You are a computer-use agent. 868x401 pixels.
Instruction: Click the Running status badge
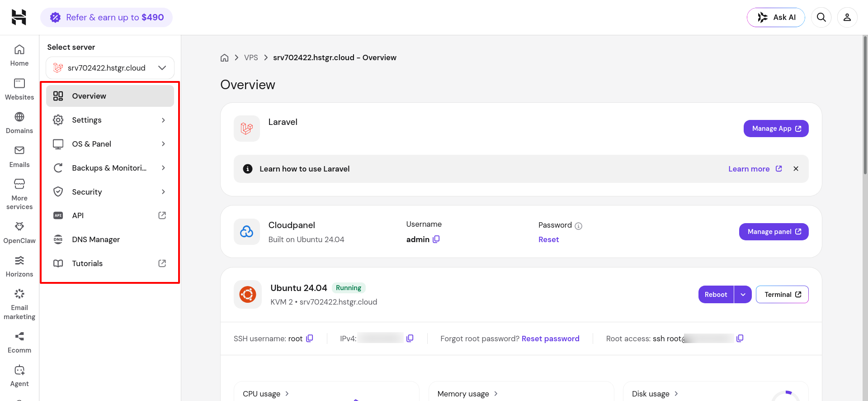point(349,288)
